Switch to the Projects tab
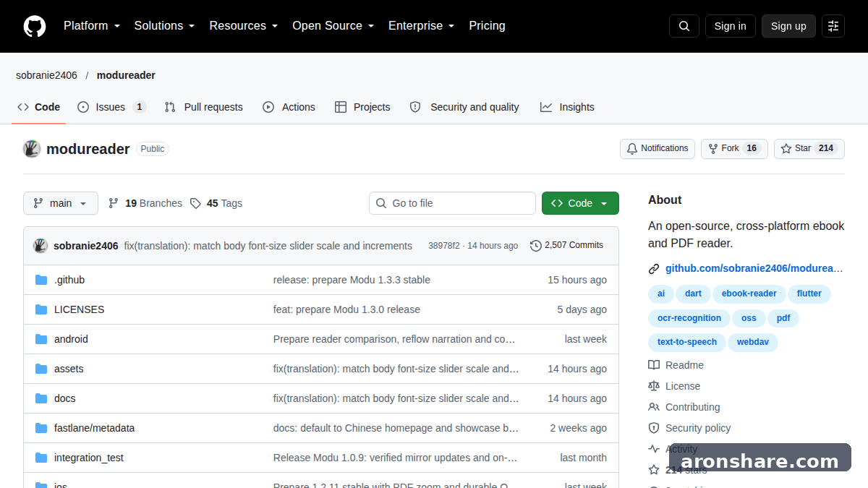This screenshot has width=868, height=488. click(362, 107)
